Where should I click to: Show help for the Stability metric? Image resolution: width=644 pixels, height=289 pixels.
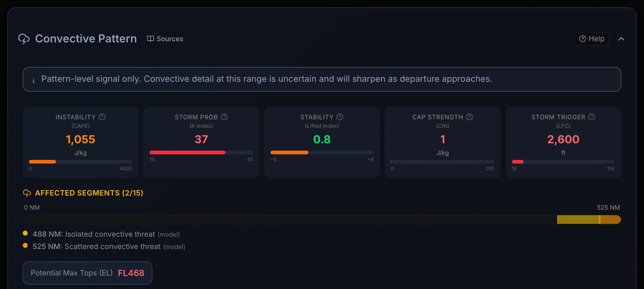click(340, 117)
